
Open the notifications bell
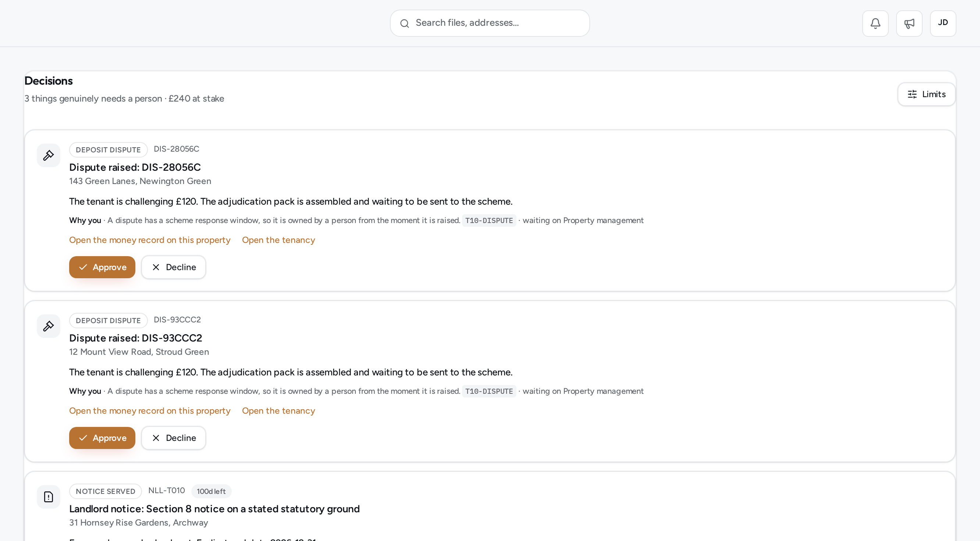click(x=875, y=23)
